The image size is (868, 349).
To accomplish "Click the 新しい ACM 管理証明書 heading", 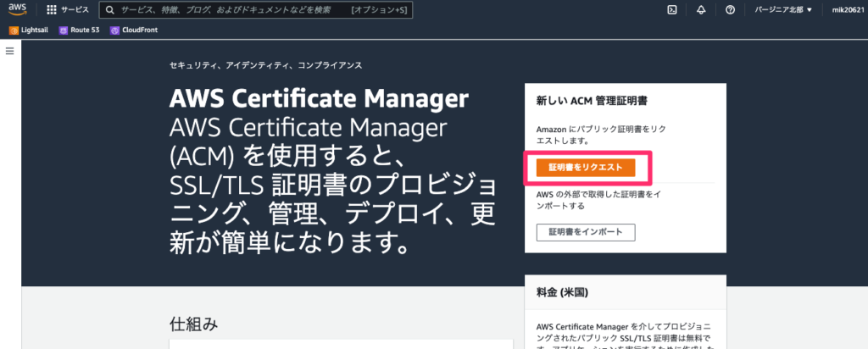I will coord(592,101).
